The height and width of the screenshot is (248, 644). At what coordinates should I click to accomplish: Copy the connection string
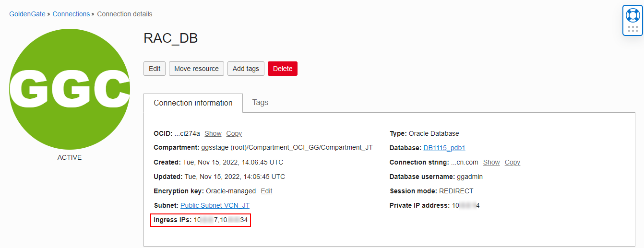513,162
